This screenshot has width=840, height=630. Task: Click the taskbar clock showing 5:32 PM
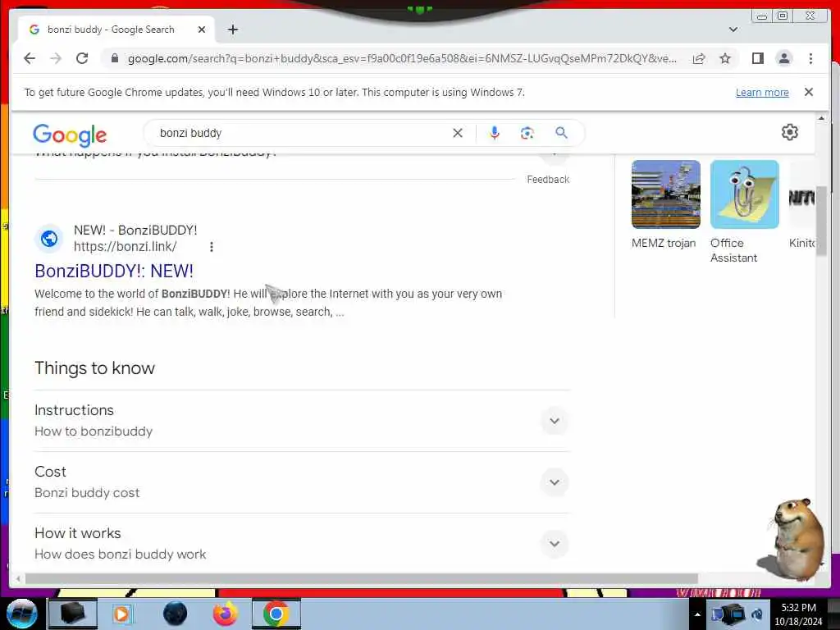(798, 614)
